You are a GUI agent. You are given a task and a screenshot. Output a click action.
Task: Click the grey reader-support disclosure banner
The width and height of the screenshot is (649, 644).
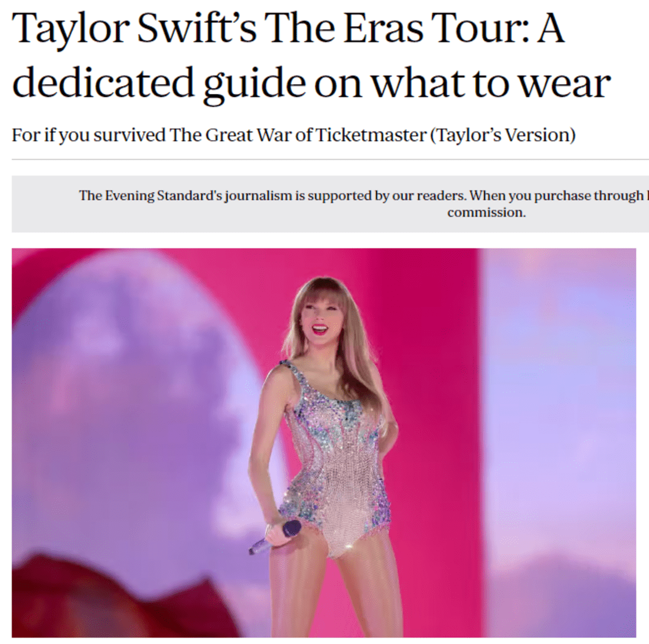330,204
